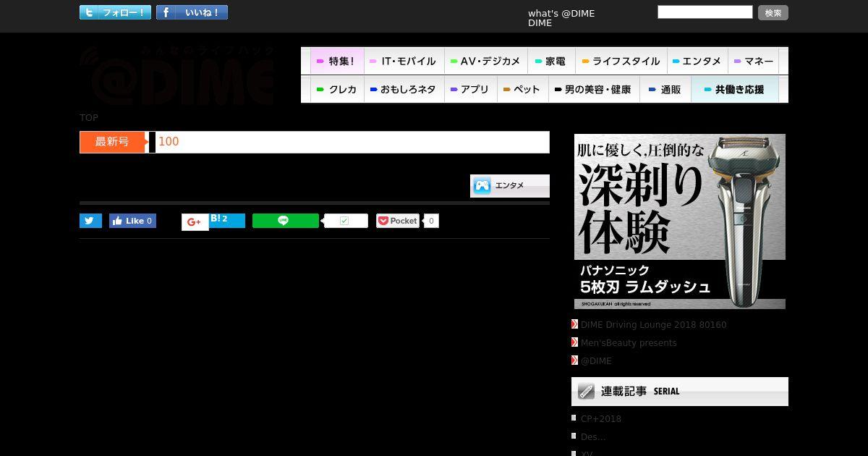Share on Google+ using the G+ icon

click(x=195, y=222)
